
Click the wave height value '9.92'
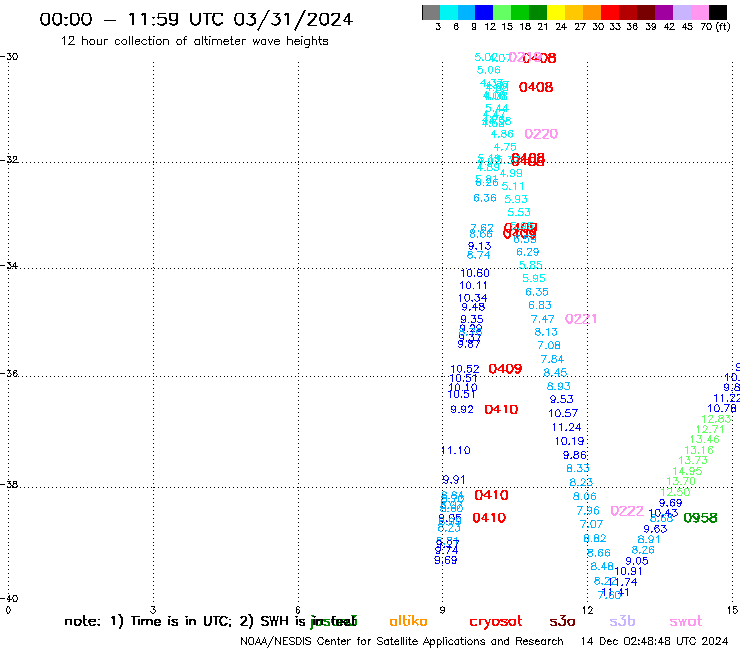click(x=462, y=409)
